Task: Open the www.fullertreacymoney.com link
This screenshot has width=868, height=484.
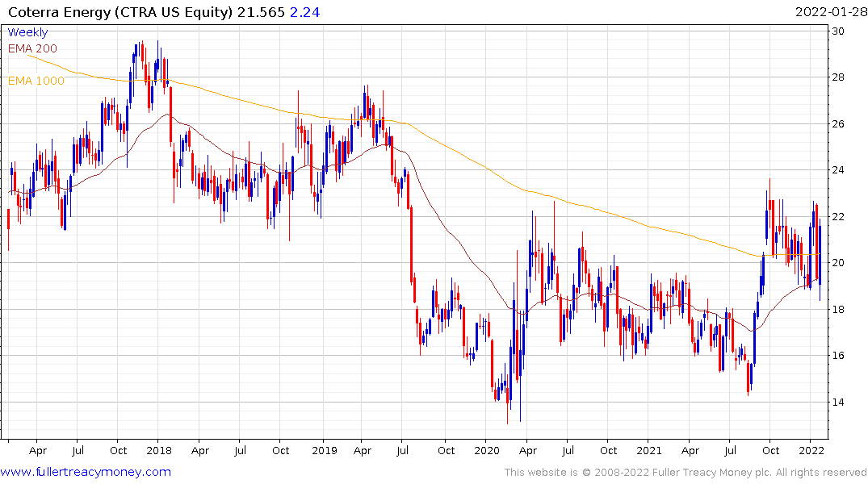Action: [86, 472]
